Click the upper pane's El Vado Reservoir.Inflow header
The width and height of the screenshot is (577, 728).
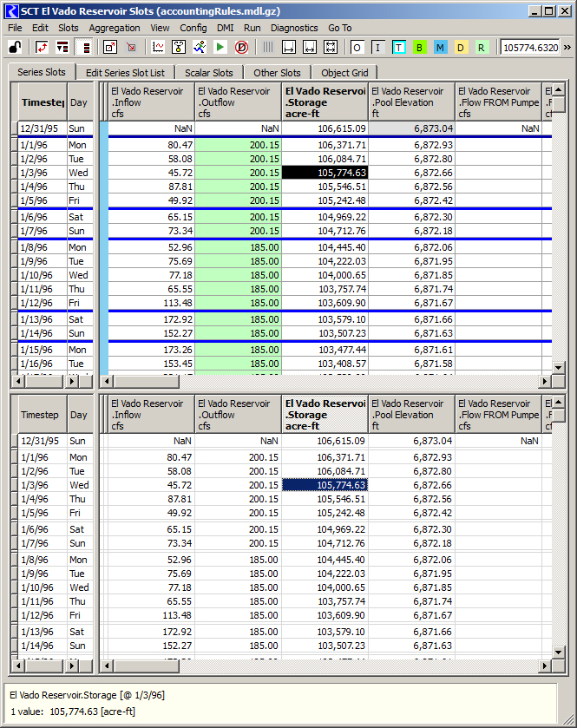pos(151,102)
